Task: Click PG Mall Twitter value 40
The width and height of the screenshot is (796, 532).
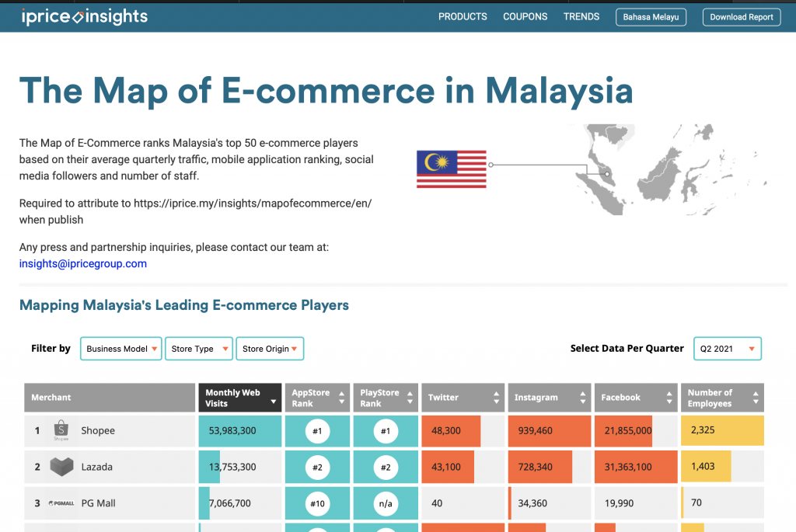Action: point(437,503)
